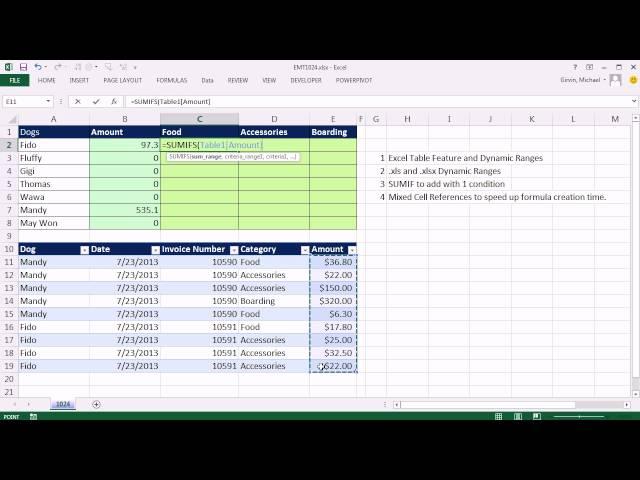Select column C header

coord(200,119)
